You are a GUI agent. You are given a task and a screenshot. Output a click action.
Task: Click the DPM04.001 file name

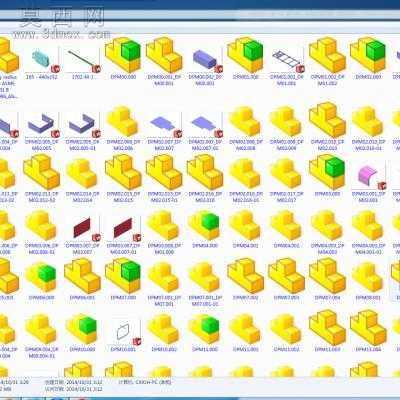(x=246, y=245)
